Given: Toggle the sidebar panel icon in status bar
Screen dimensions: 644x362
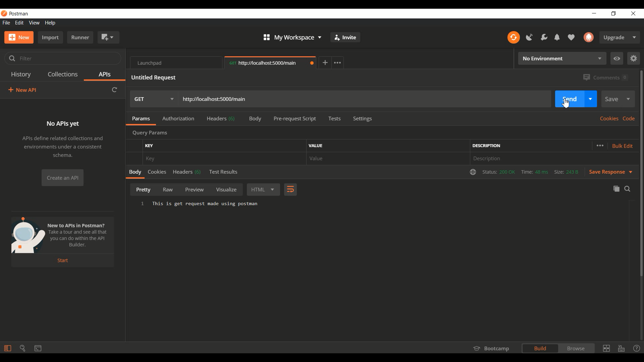Looking at the screenshot, I should pos(7,348).
